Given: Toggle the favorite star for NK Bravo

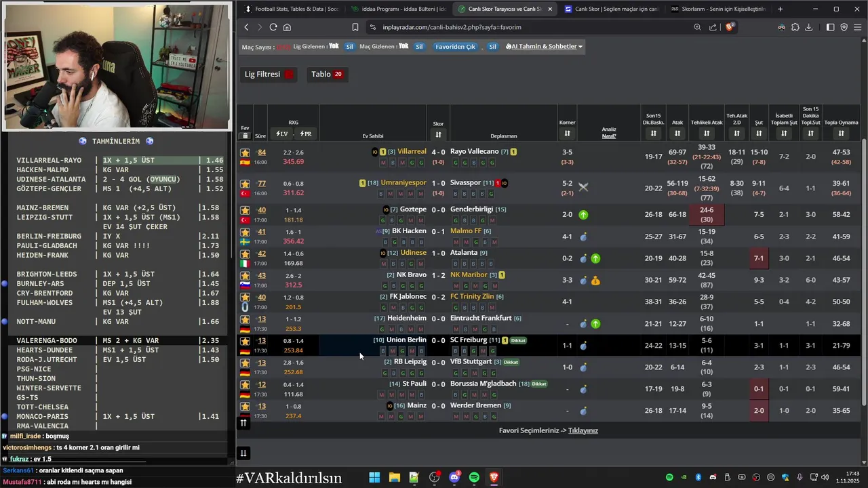Looking at the screenshot, I should 245,275.
